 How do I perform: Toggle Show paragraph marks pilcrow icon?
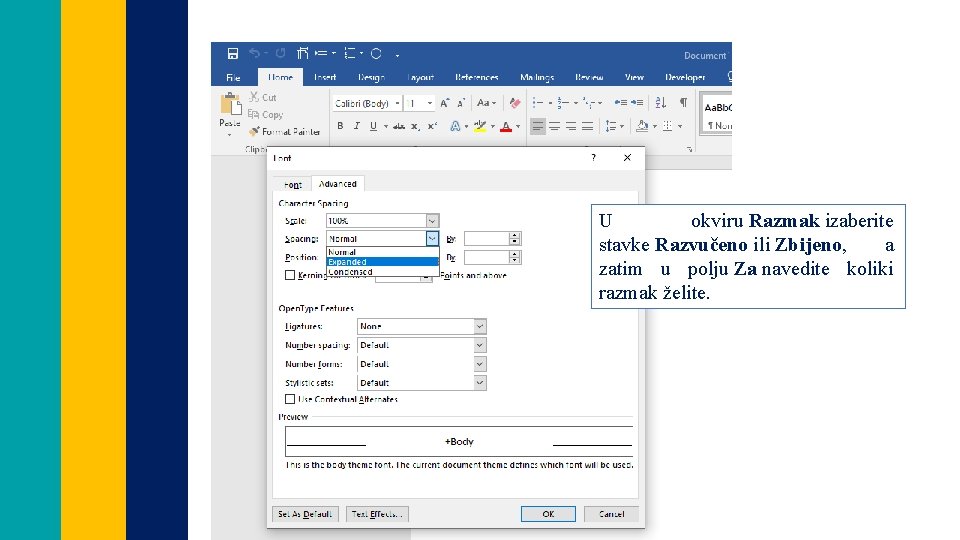683,102
